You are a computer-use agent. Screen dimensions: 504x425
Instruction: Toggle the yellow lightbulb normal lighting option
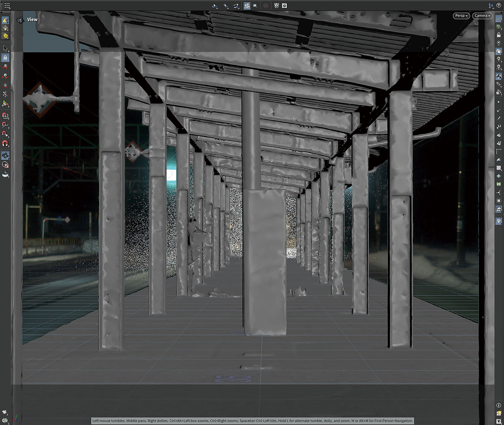pos(498,59)
